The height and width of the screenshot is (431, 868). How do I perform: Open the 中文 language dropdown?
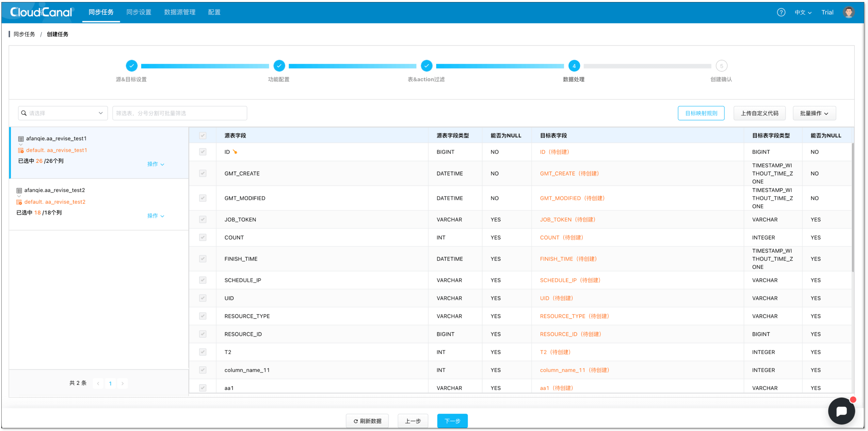pyautogui.click(x=803, y=12)
